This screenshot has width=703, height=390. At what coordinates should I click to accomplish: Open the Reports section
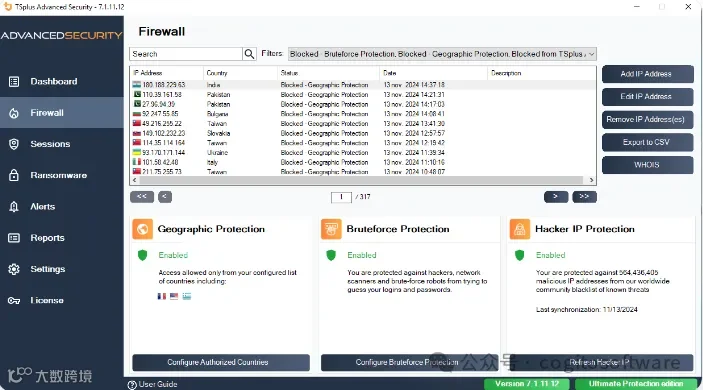point(62,238)
